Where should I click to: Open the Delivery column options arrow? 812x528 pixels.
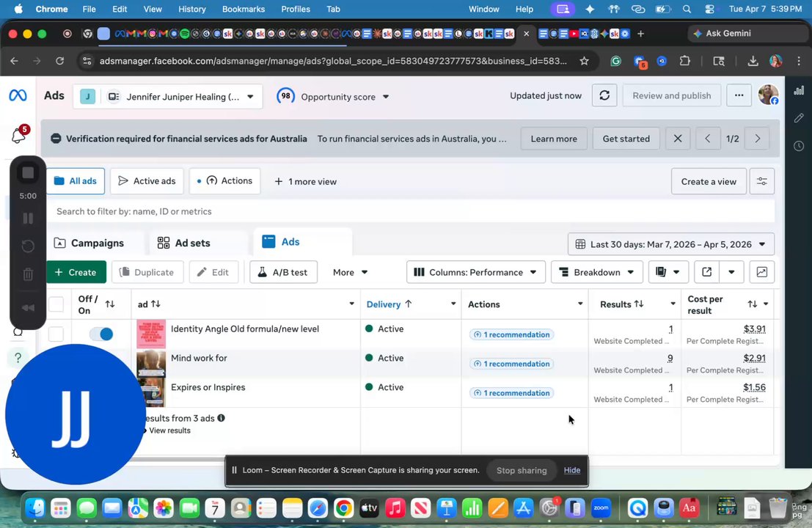coord(453,304)
